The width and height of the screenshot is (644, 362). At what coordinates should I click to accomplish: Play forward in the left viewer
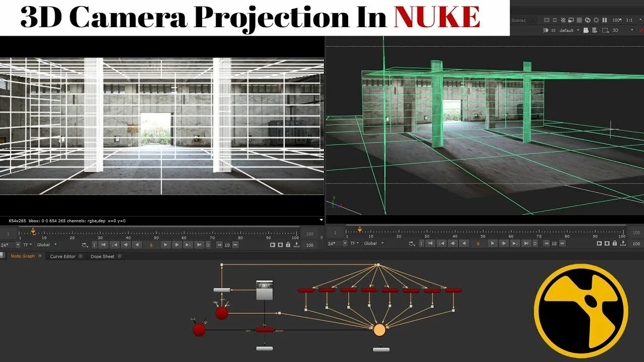point(165,245)
